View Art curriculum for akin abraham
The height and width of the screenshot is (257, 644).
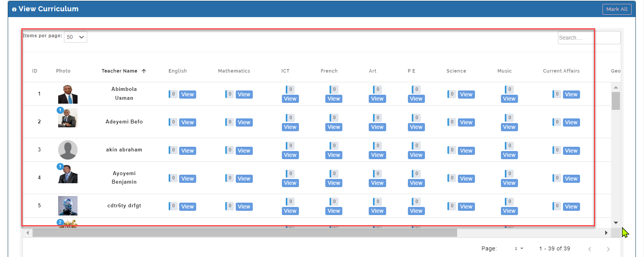click(377, 155)
